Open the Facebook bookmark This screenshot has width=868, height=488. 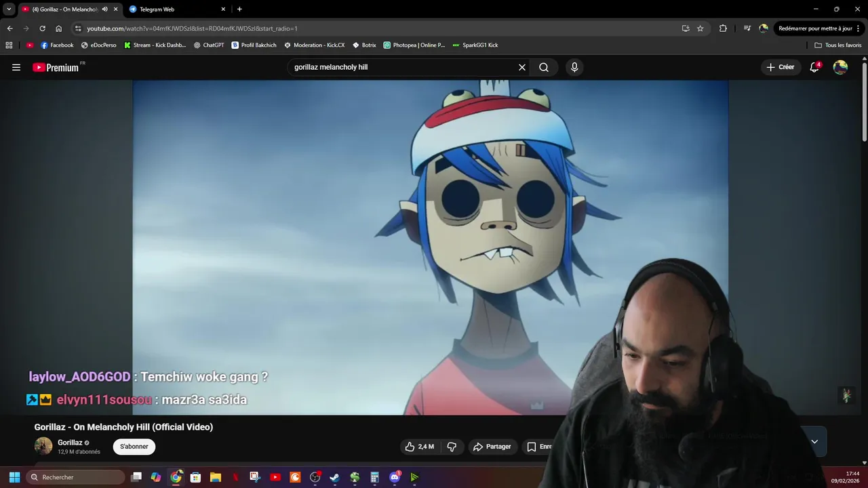click(57, 45)
